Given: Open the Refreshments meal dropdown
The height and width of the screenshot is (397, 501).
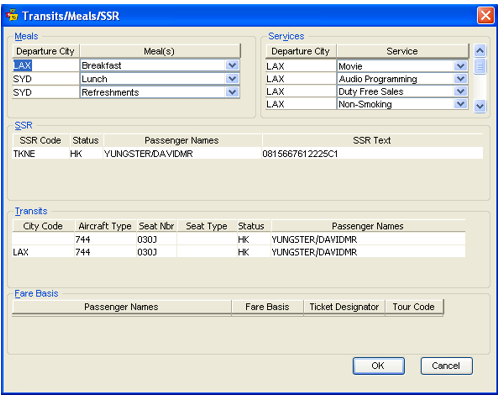Looking at the screenshot, I should pos(232,92).
